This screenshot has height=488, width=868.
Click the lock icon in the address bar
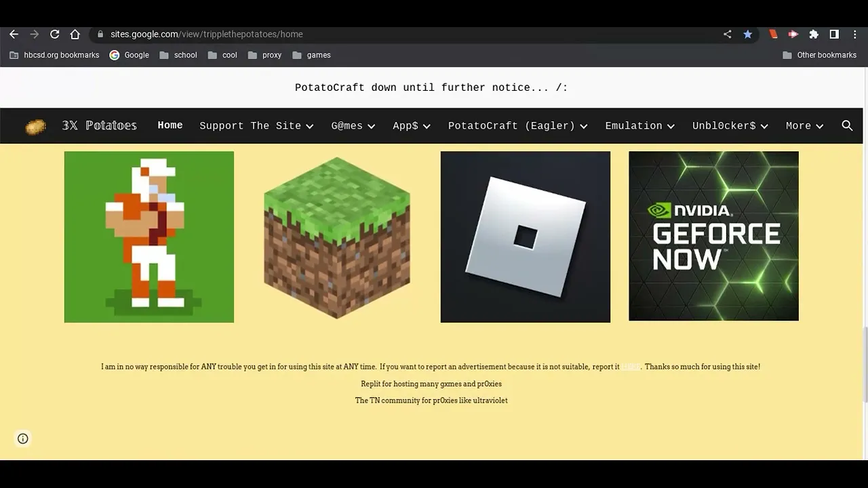click(x=100, y=34)
